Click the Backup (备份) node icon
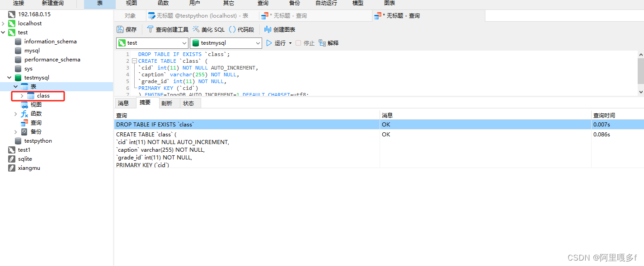 click(24, 131)
